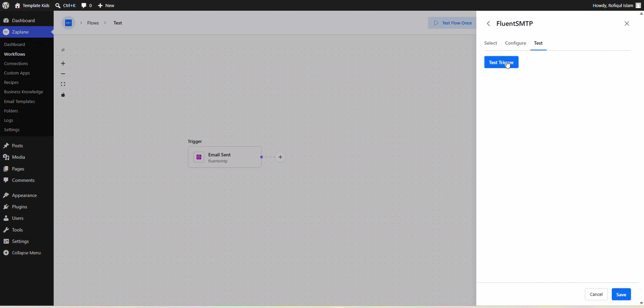Open the Template Kids site link

click(32, 5)
